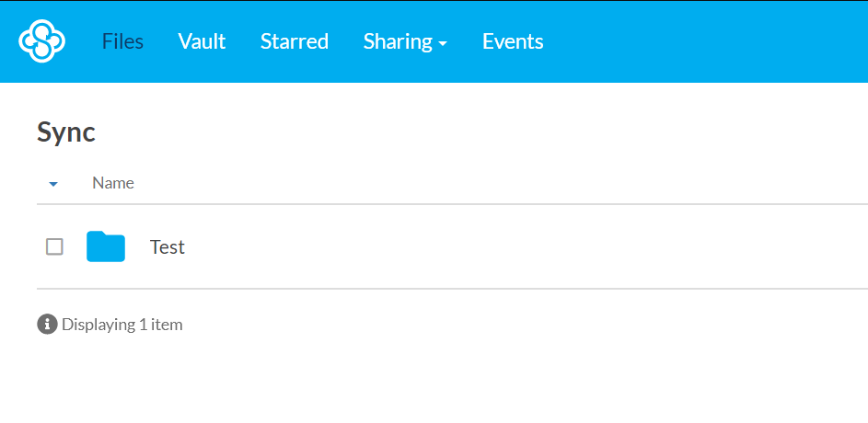The image size is (868, 423).
Task: Switch to the Starred view
Action: [295, 41]
